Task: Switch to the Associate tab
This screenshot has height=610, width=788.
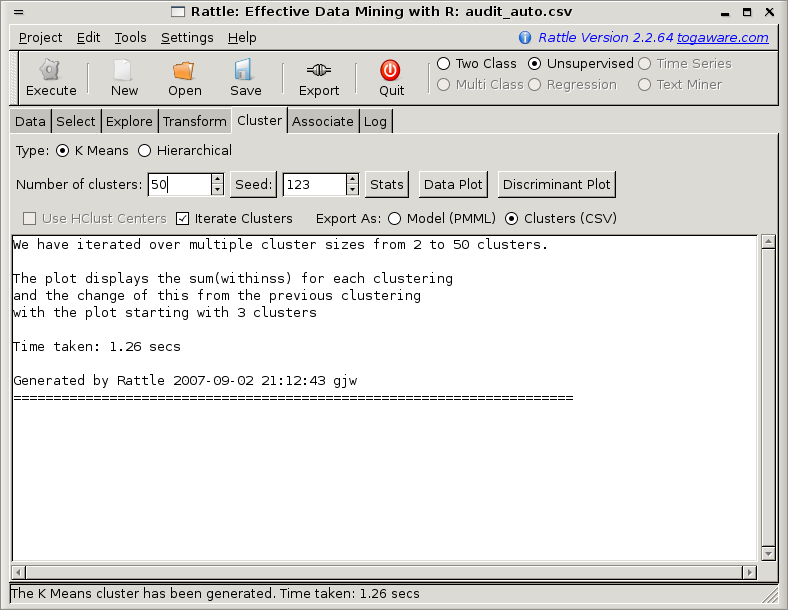Action: click(x=323, y=122)
